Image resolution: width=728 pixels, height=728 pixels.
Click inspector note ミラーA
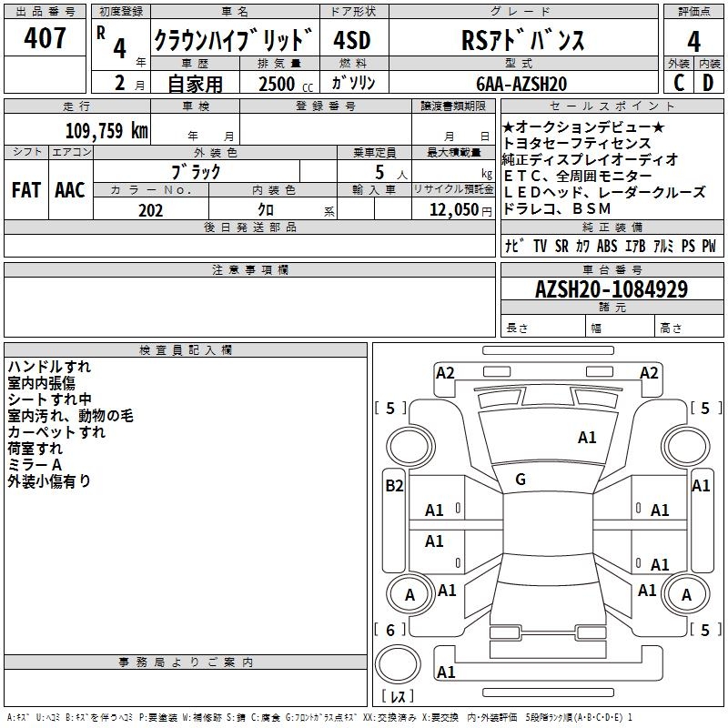tap(35, 465)
